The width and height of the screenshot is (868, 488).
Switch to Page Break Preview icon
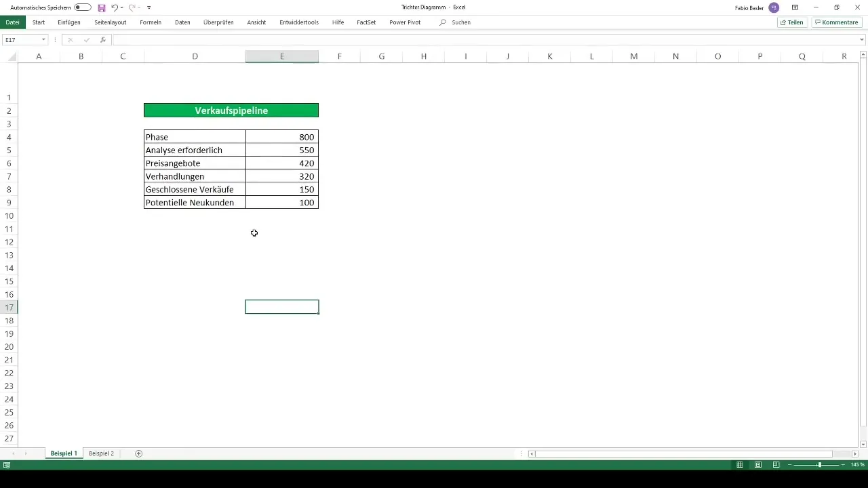776,465
